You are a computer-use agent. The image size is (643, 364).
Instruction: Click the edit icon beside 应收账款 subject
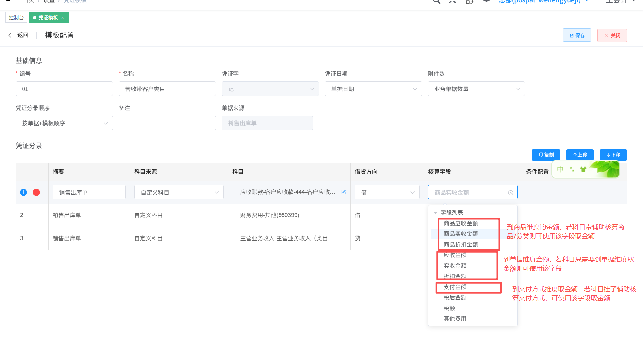(x=343, y=192)
